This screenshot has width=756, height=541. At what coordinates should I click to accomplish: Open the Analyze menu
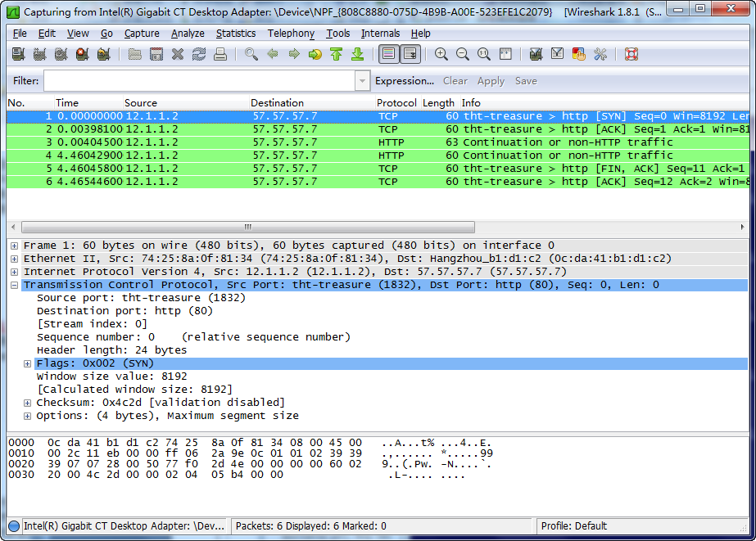(x=188, y=34)
